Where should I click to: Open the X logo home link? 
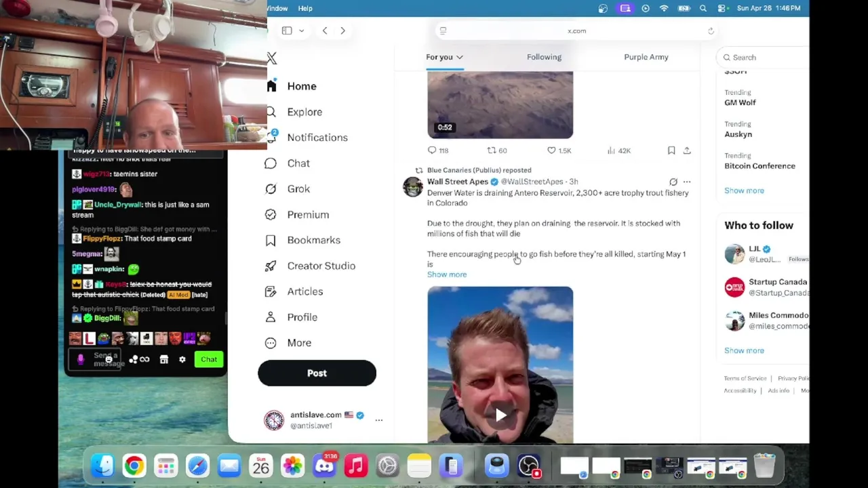pyautogui.click(x=271, y=58)
